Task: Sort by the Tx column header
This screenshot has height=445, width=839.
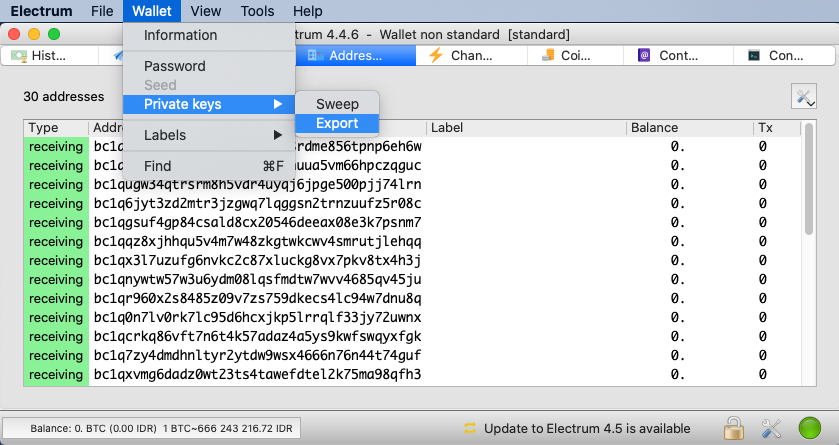Action: (x=777, y=128)
